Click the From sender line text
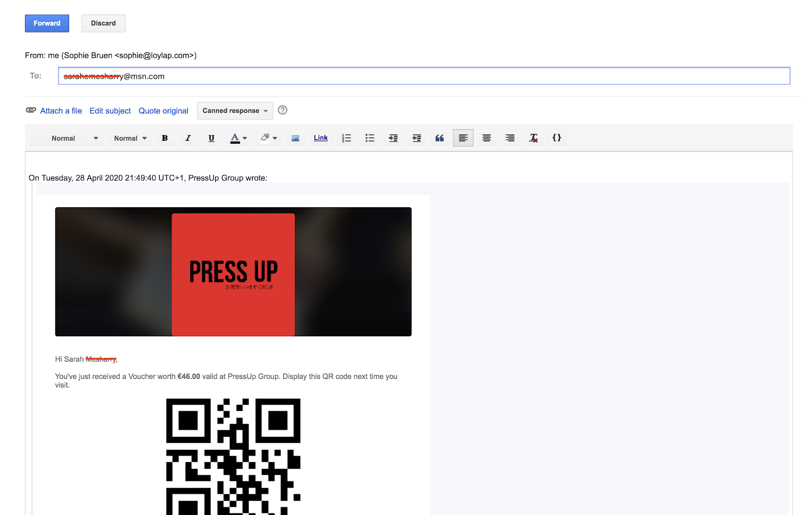Viewport: 812px width, 515px height. pos(111,55)
